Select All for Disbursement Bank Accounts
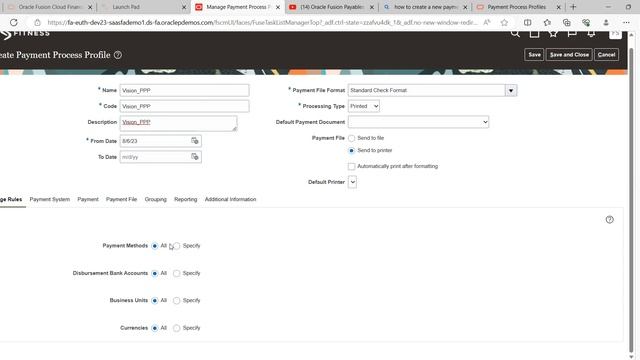The width and height of the screenshot is (640, 360). tap(155, 273)
